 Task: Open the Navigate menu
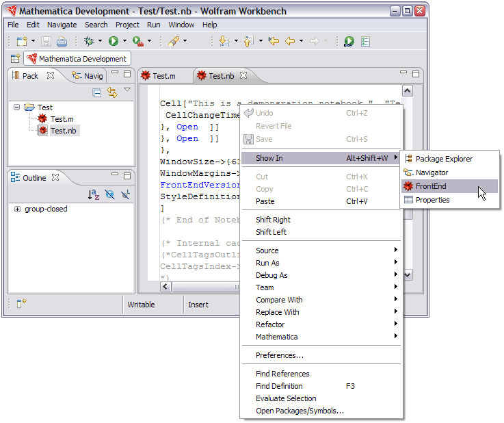point(62,25)
